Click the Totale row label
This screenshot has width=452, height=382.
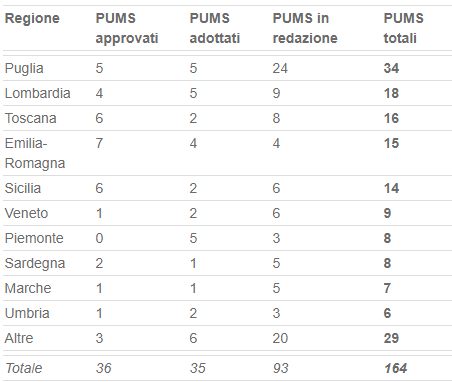24,368
